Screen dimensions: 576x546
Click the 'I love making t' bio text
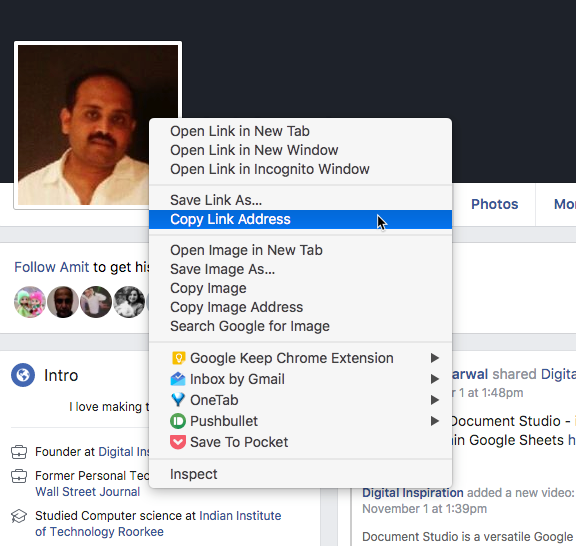pyautogui.click(x=109, y=407)
